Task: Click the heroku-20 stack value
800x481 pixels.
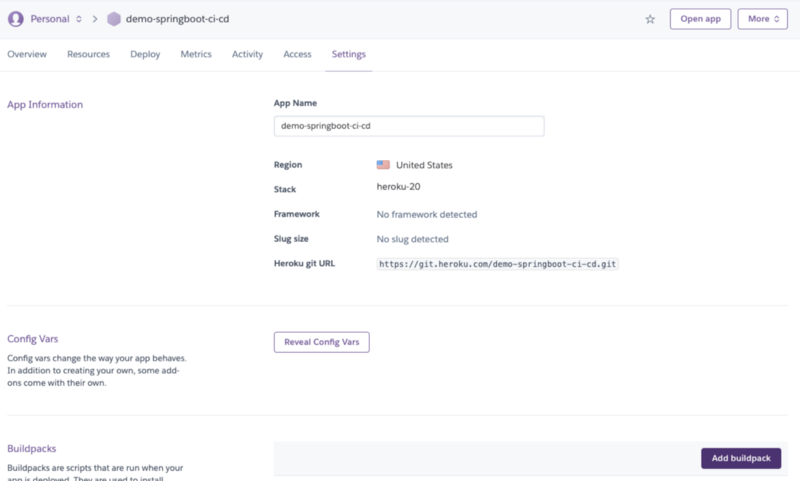Action: coord(398,187)
